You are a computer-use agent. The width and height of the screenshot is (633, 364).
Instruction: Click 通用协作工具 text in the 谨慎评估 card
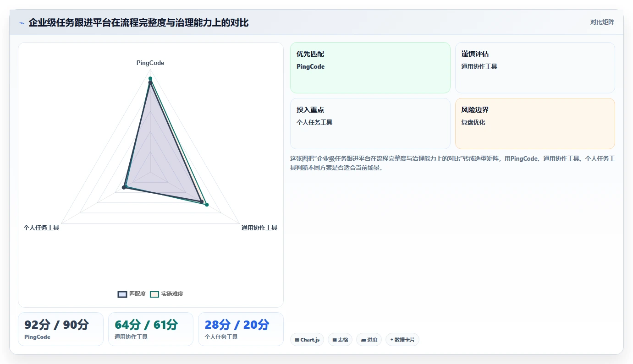pyautogui.click(x=479, y=66)
